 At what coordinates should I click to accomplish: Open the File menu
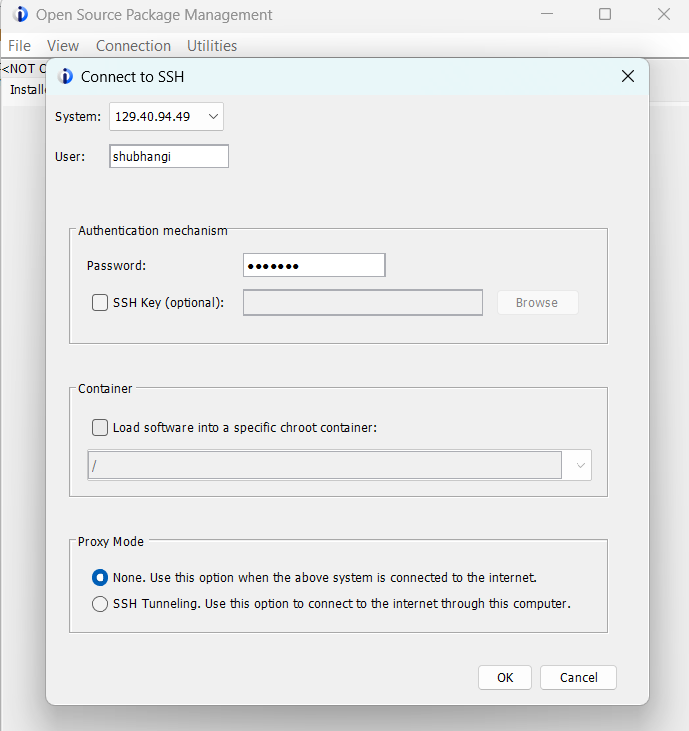(20, 46)
